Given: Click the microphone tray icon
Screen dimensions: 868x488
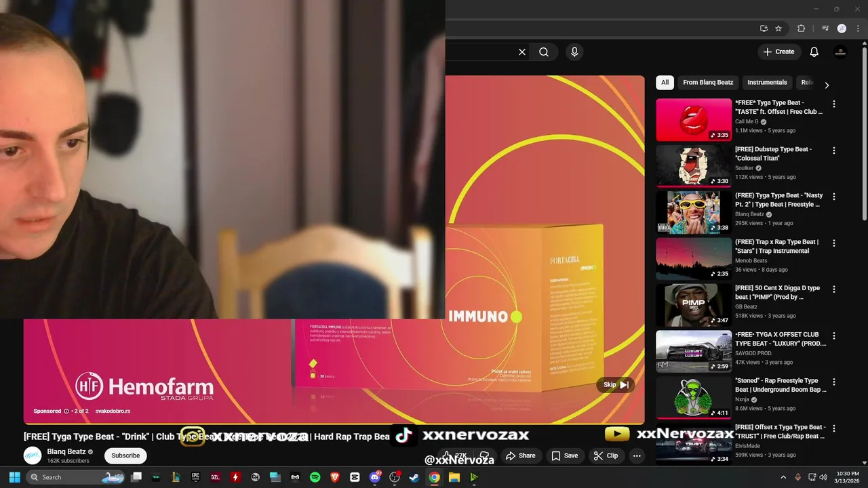Looking at the screenshot, I should tap(798, 477).
